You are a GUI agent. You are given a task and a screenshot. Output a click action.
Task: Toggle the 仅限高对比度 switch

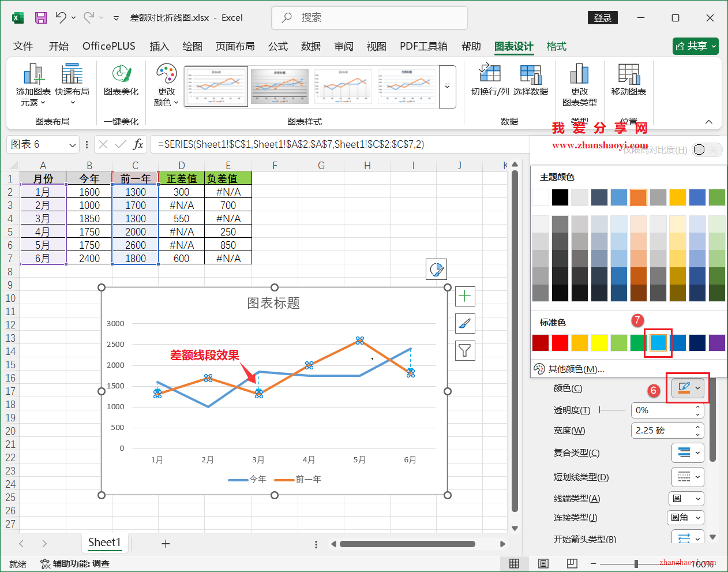point(707,148)
